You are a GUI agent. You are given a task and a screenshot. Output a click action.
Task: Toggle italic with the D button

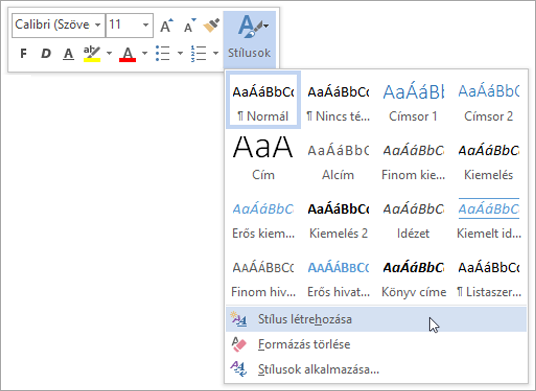coord(45,53)
